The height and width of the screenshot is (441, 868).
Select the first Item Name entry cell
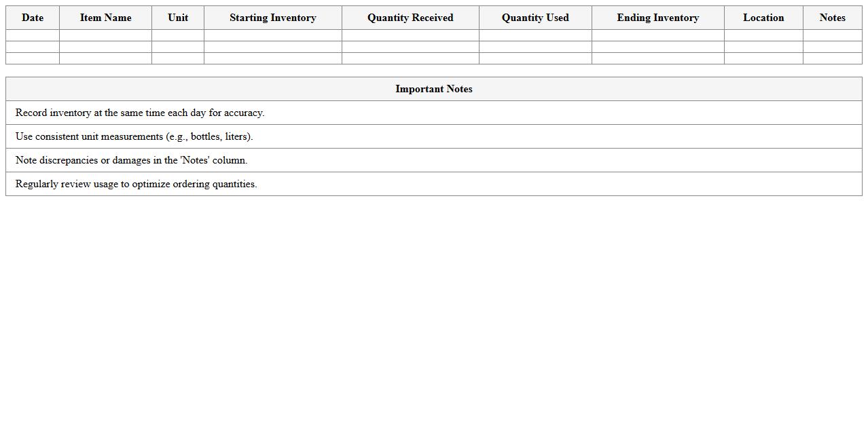105,35
